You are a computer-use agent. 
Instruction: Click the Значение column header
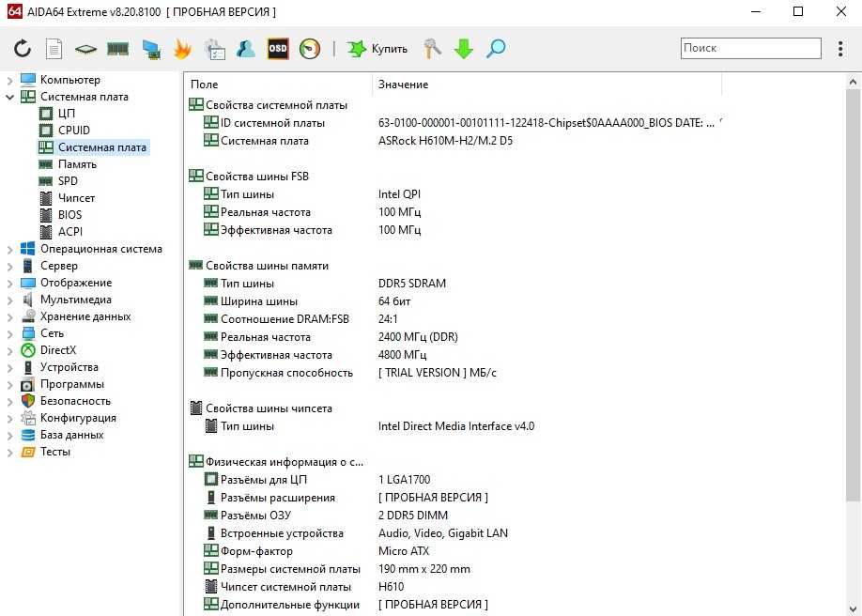pyautogui.click(x=547, y=85)
